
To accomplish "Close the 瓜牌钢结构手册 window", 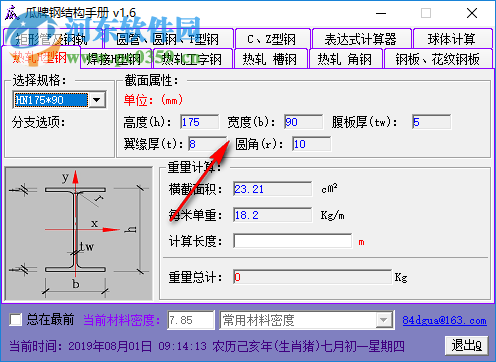I will (472, 13).
